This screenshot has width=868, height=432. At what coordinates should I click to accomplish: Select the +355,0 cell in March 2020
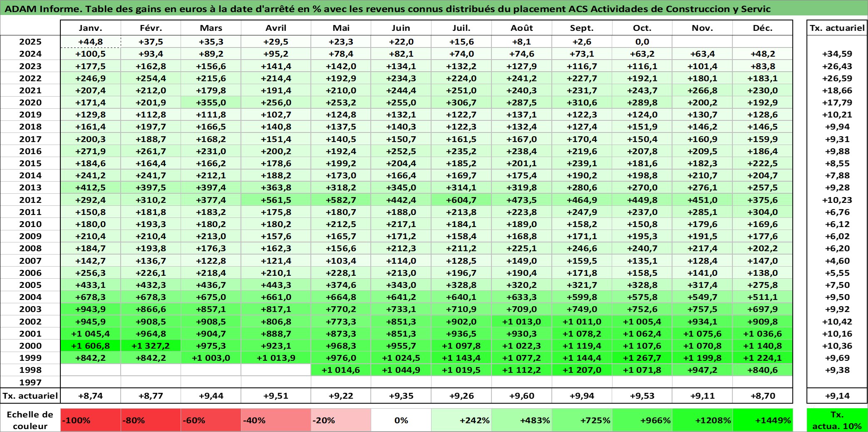(211, 102)
